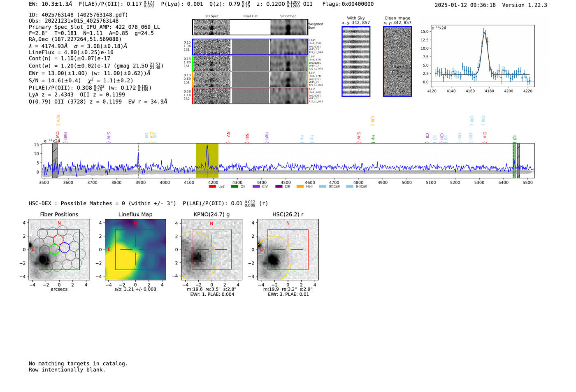Click the 'No matching targets in catalog.' message

tap(78, 364)
